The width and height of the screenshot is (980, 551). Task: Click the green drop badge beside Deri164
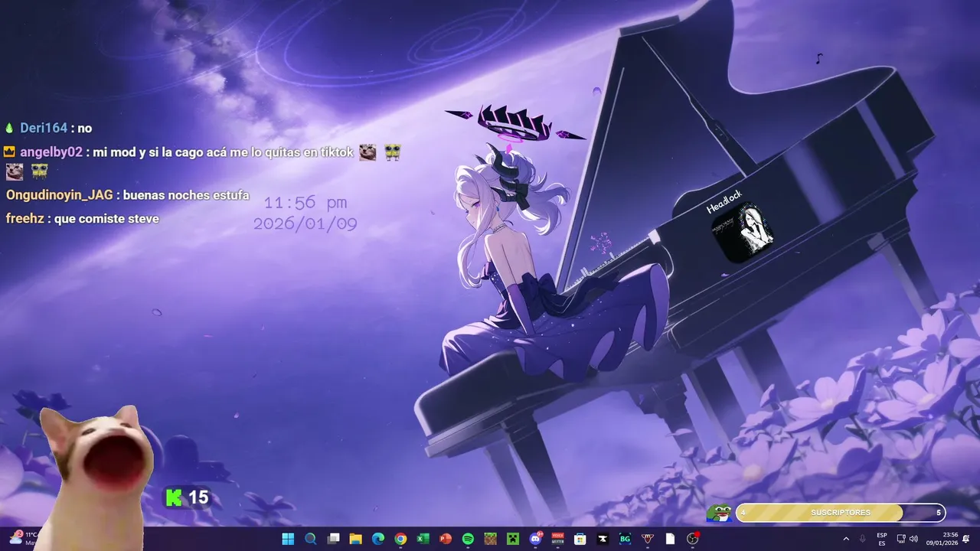(10, 128)
